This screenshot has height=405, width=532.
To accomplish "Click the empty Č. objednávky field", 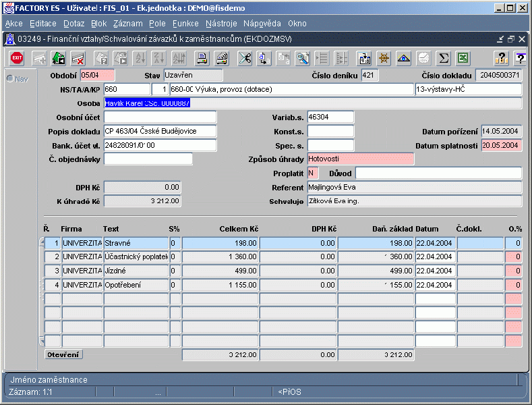I will (148, 159).
